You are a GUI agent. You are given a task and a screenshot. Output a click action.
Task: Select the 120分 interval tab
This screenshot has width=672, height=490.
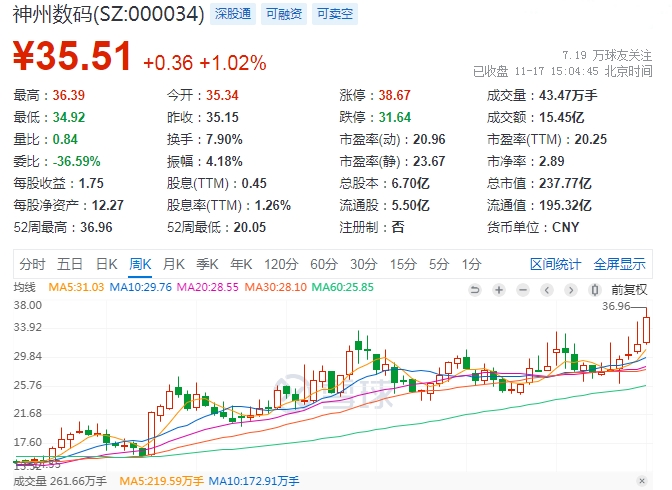point(281,264)
